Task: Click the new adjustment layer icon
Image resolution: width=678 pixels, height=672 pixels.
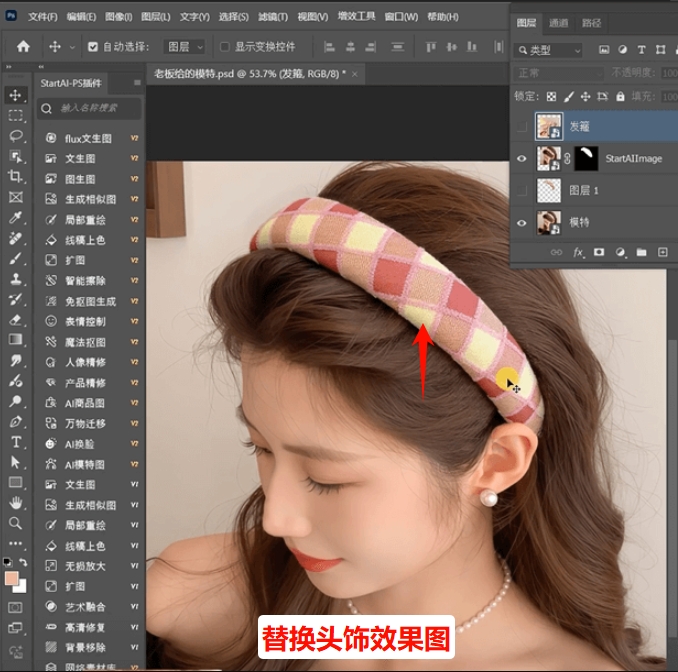Action: (x=620, y=252)
